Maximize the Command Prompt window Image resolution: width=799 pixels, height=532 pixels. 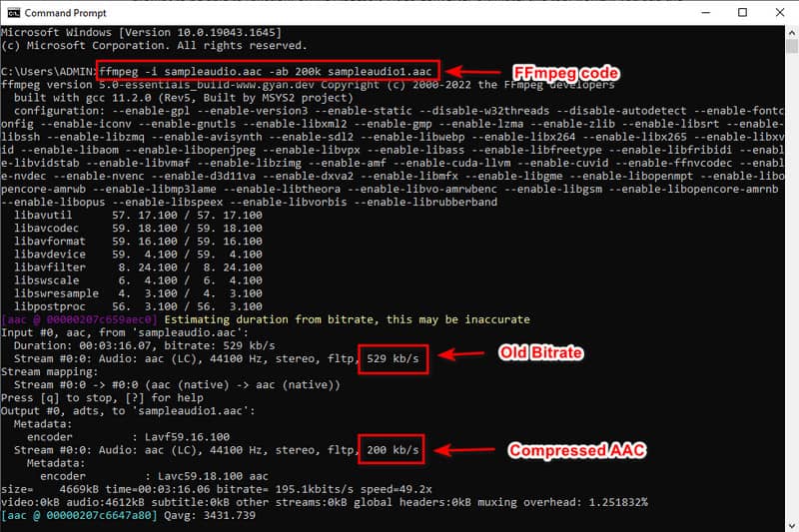coord(741,13)
